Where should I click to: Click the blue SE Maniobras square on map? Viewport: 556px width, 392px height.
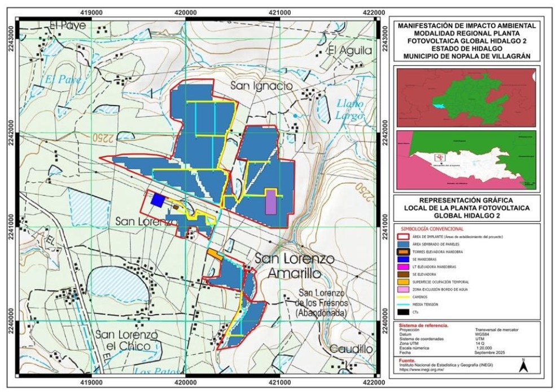click(x=157, y=200)
